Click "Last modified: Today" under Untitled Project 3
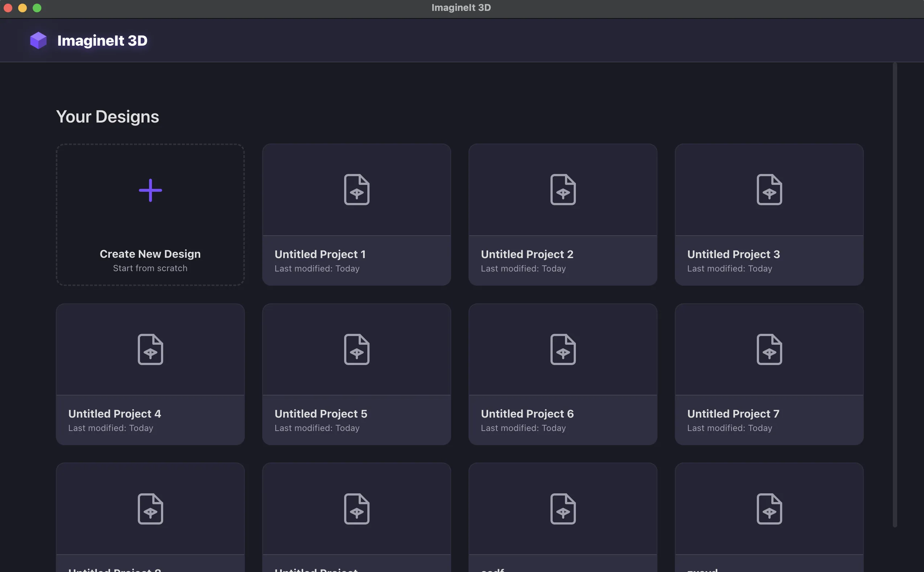The width and height of the screenshot is (924, 572). click(x=730, y=269)
